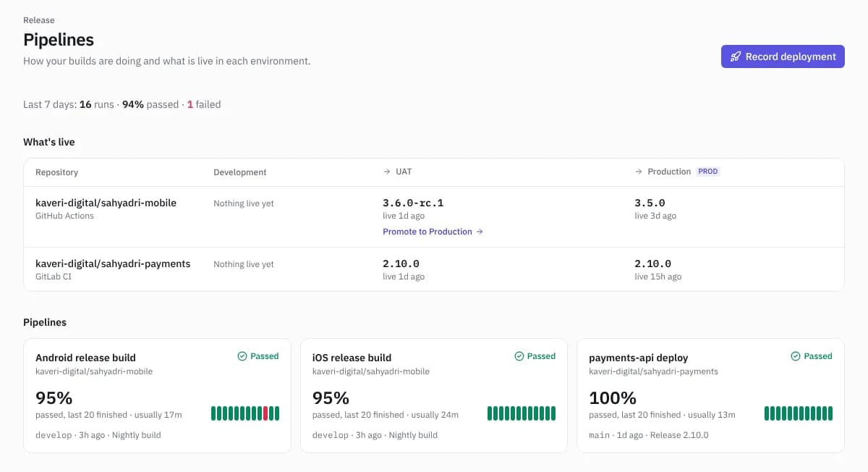This screenshot has width=868, height=472.
Task: Click 'GitLab CI' under sahyadri-payments
Action: coord(54,277)
